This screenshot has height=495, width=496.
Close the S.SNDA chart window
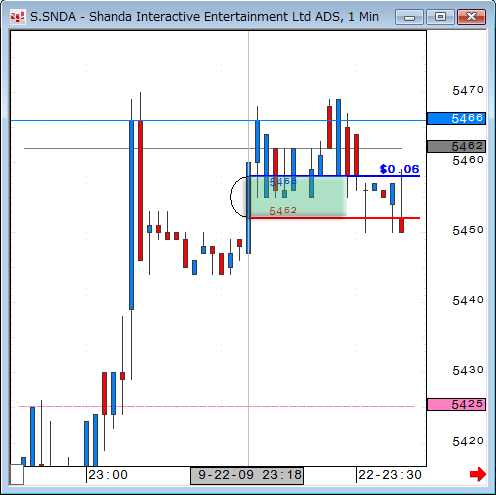(x=471, y=17)
